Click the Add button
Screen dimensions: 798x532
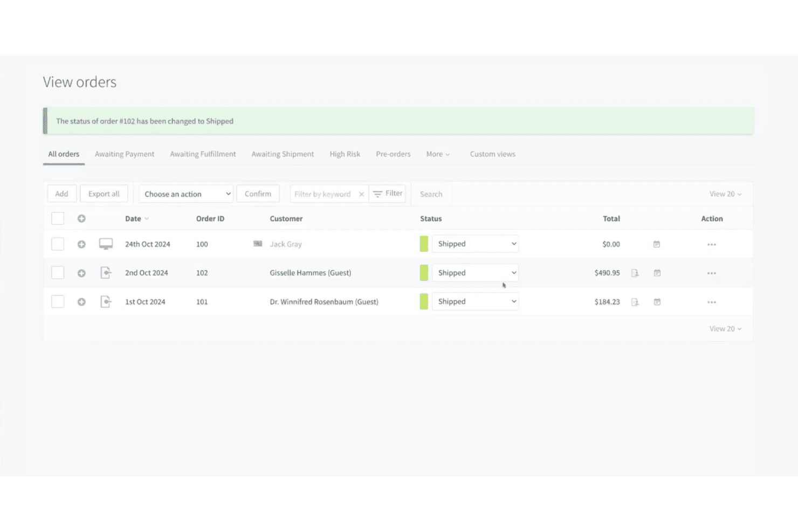(x=62, y=194)
